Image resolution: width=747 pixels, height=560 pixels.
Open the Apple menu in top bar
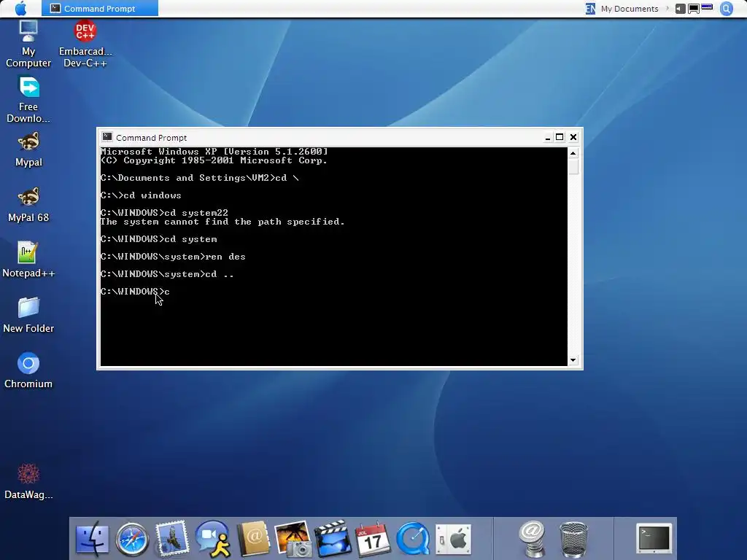click(21, 8)
